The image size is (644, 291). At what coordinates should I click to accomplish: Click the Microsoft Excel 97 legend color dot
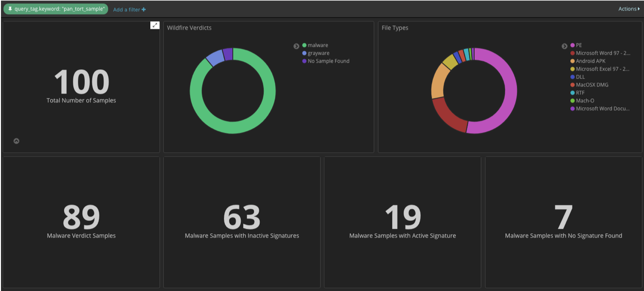pyautogui.click(x=572, y=69)
